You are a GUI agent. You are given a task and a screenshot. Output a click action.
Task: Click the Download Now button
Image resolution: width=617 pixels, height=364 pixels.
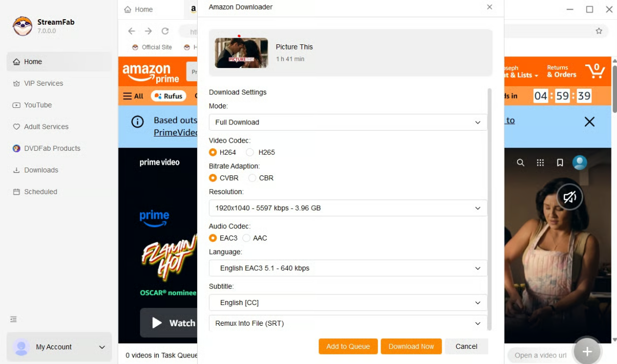pos(411,346)
